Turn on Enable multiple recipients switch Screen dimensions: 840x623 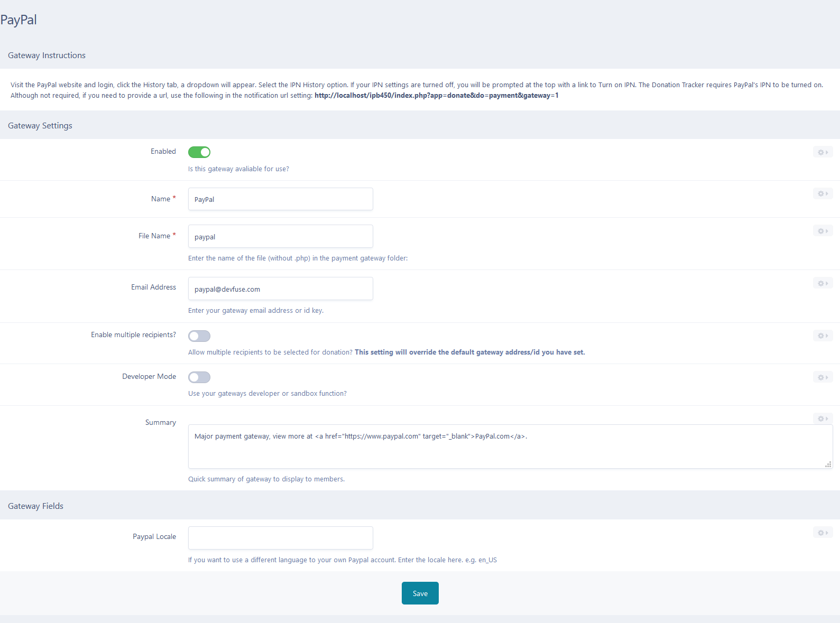(x=199, y=336)
